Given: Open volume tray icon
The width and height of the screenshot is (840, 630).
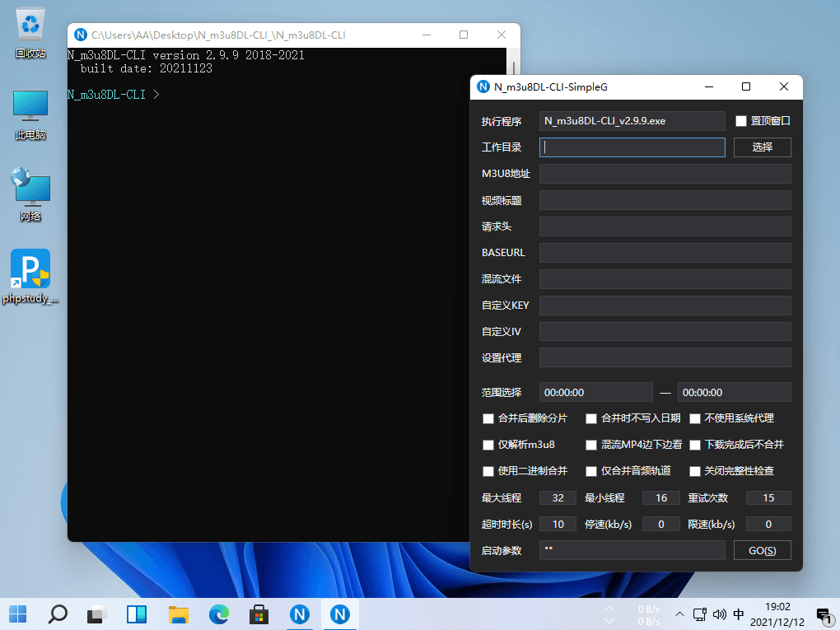Looking at the screenshot, I should pos(720,614).
